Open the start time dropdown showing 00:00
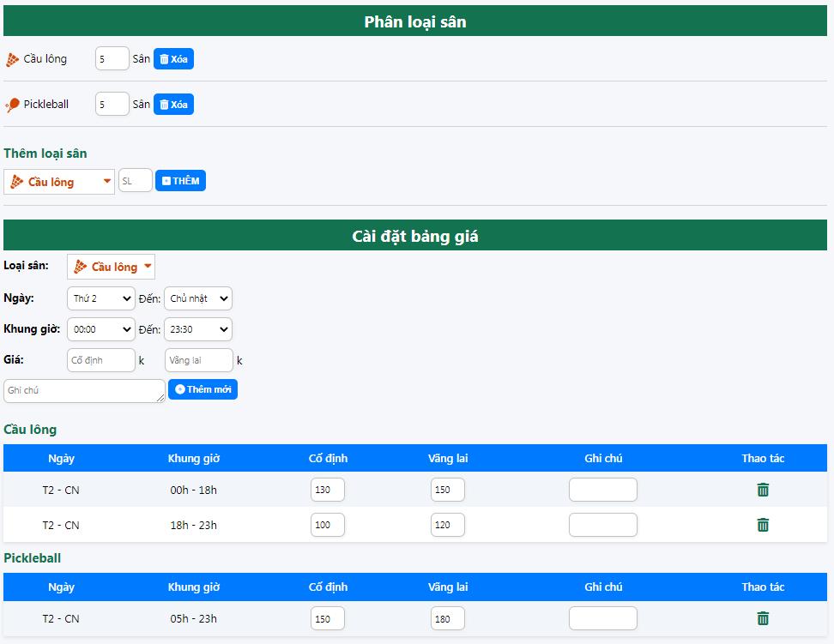Image resolution: width=834 pixels, height=644 pixels. (100, 329)
